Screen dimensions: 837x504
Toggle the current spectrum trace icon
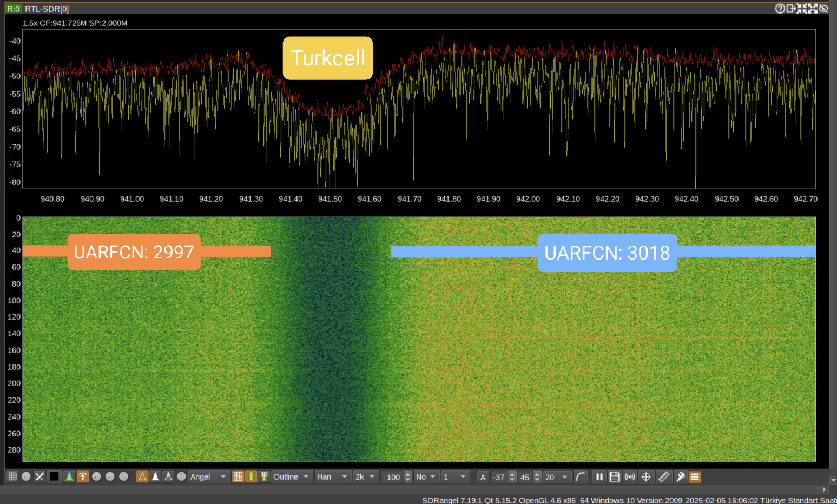point(69,476)
